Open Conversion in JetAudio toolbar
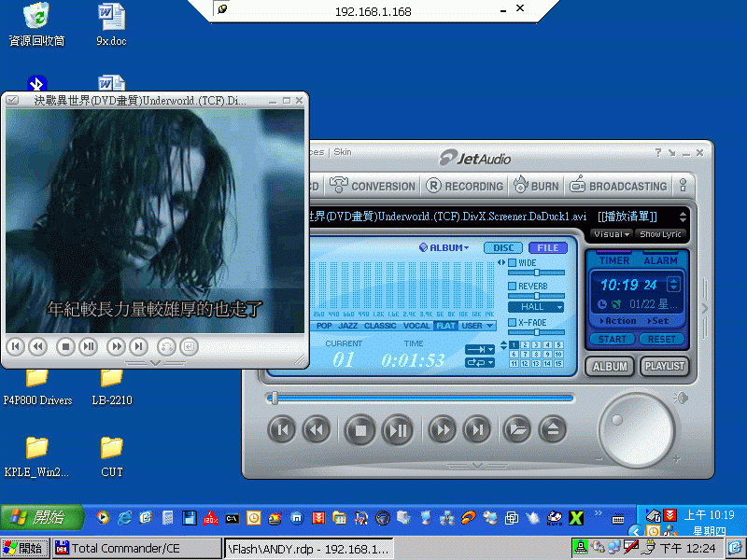747x560 pixels. (373, 186)
